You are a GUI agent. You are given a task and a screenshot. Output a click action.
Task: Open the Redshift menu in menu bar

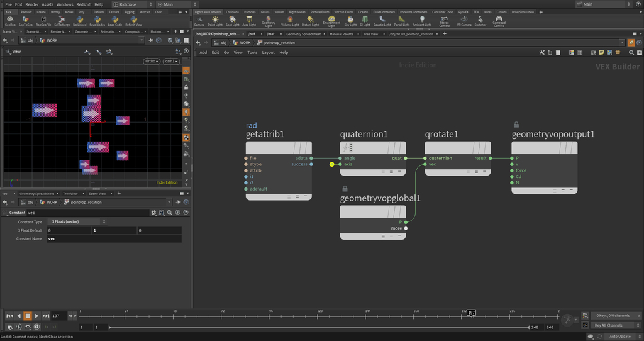click(84, 4)
